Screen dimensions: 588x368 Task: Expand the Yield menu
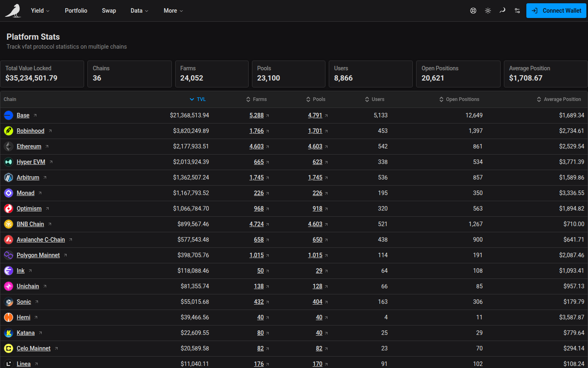click(x=40, y=11)
